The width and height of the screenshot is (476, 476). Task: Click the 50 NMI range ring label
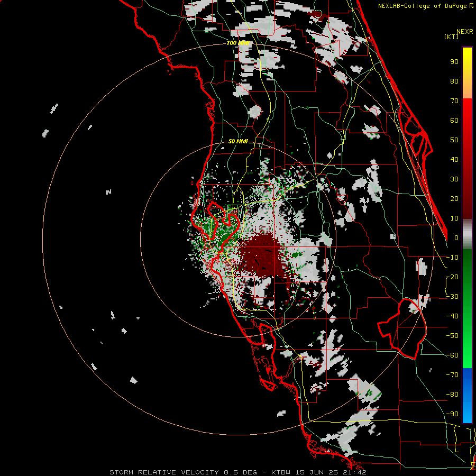point(238,141)
